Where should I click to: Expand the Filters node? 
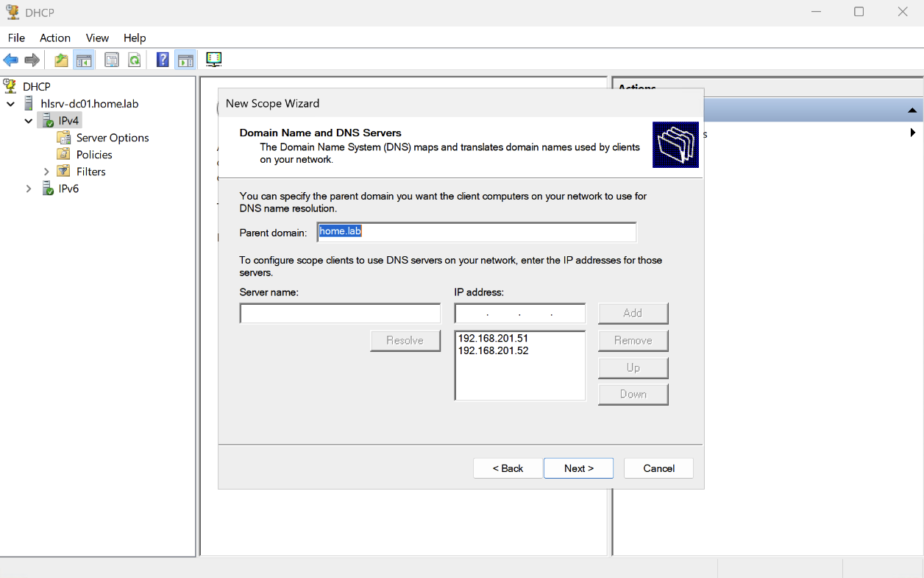[x=46, y=172]
